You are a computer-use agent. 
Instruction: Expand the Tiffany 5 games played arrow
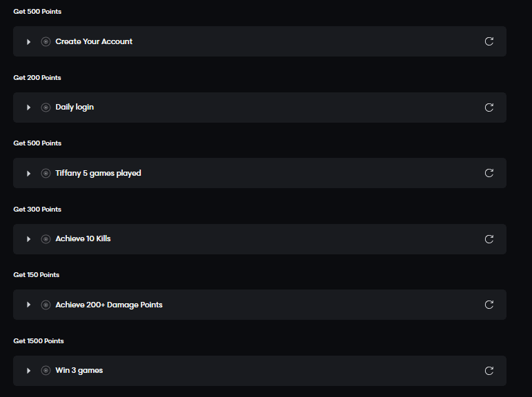(29, 173)
